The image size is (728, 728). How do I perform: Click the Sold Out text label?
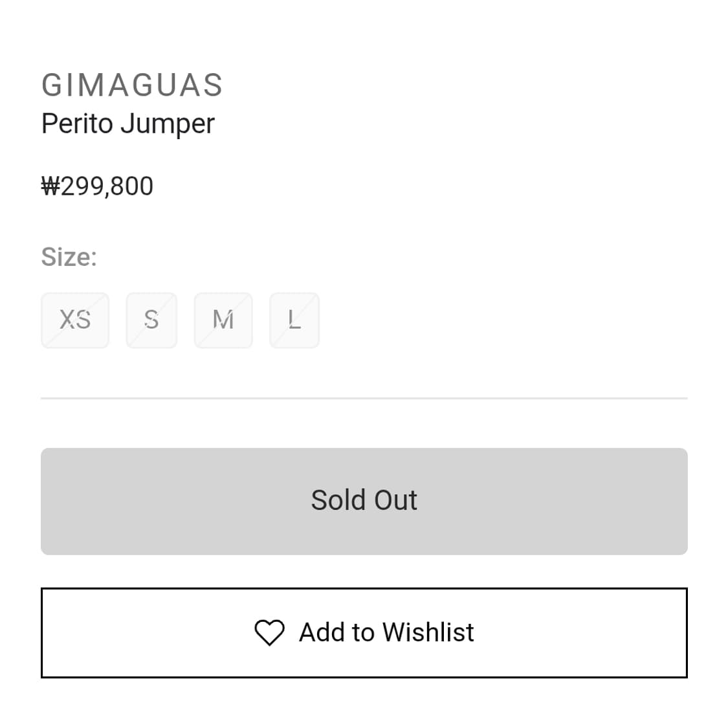(364, 500)
